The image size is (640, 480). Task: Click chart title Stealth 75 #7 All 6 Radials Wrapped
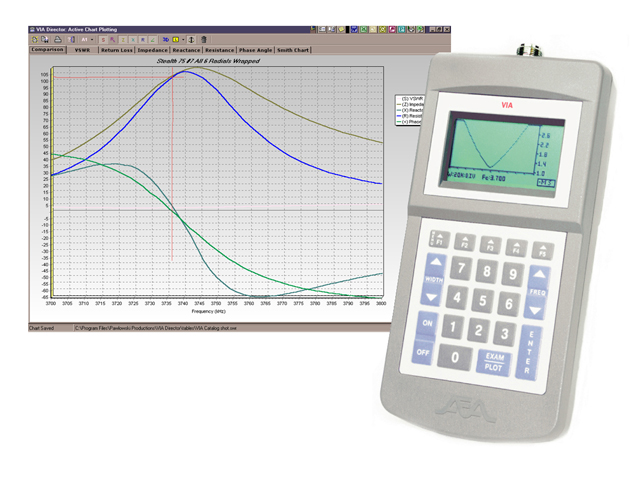point(208,61)
